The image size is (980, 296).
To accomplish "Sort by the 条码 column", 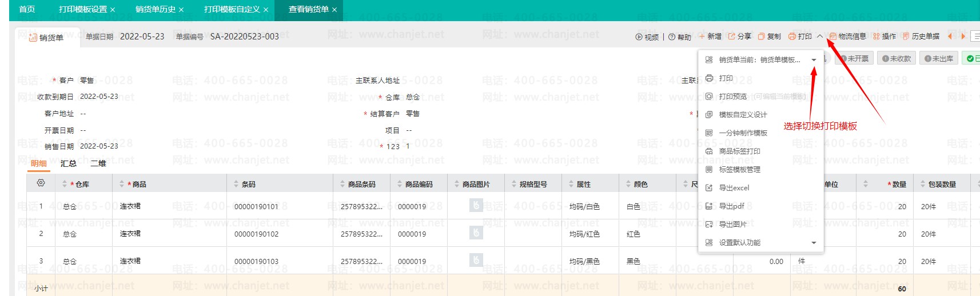I will click(x=236, y=184).
